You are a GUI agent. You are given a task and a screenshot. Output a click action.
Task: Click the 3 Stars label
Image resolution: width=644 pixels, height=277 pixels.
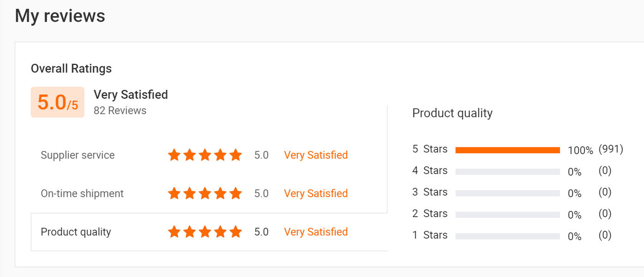pos(429,192)
